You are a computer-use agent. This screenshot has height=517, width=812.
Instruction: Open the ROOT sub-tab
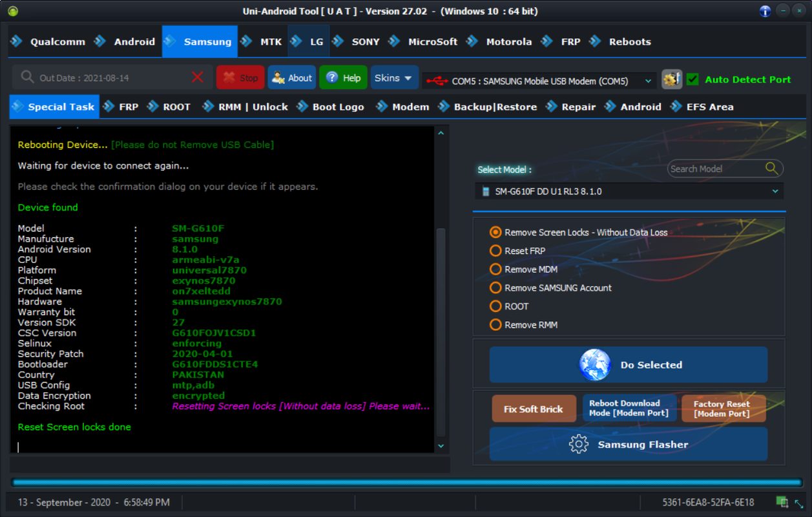[x=169, y=107]
